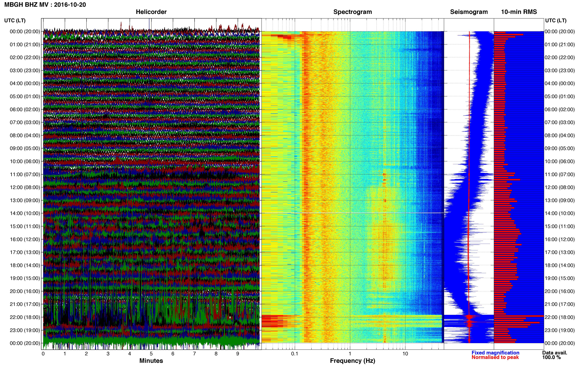Click the station title 'MBGH BHZ MV : 2016-10-20'

45,5
